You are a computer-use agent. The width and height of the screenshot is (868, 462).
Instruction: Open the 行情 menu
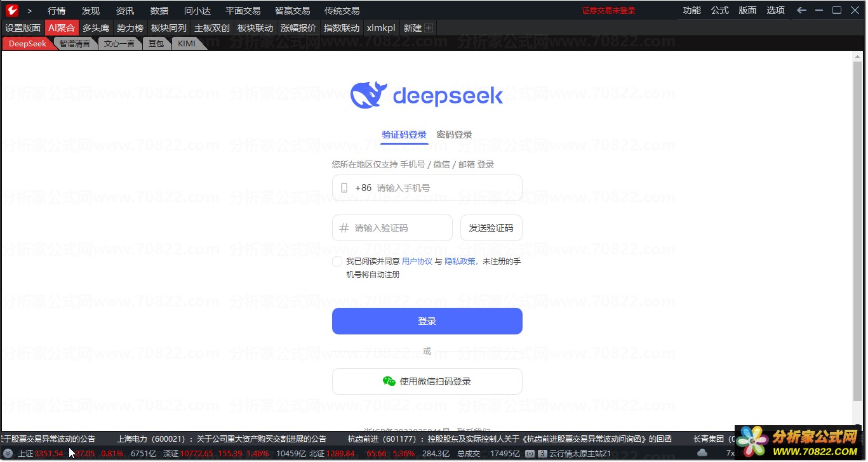click(x=57, y=11)
